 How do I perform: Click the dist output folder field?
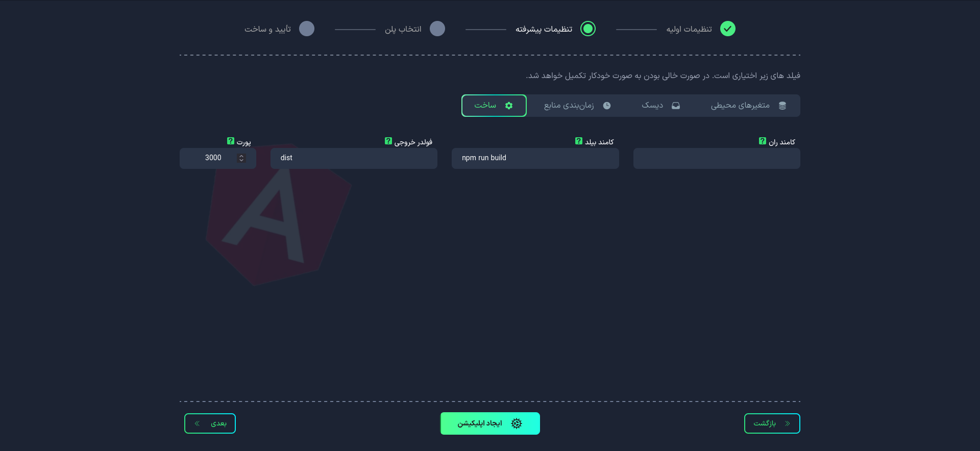[354, 158]
